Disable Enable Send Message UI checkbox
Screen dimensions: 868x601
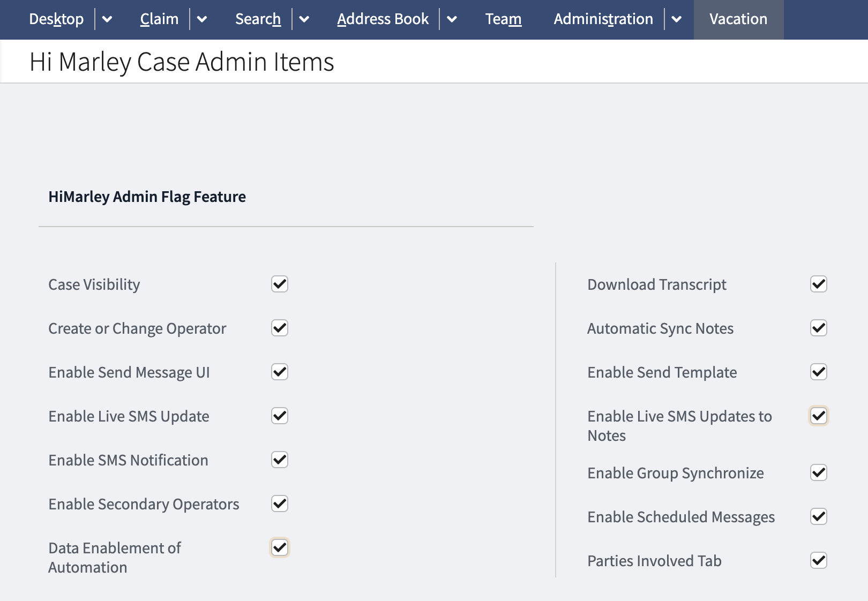[280, 372]
